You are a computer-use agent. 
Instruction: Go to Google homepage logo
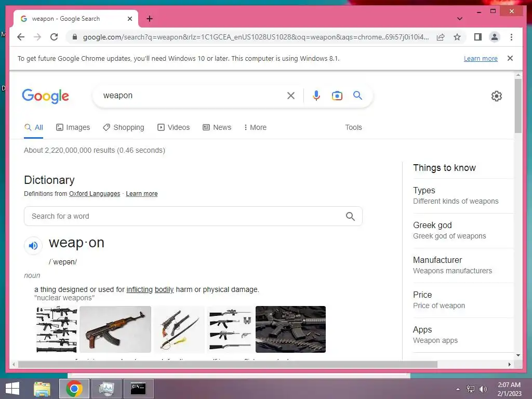click(46, 96)
